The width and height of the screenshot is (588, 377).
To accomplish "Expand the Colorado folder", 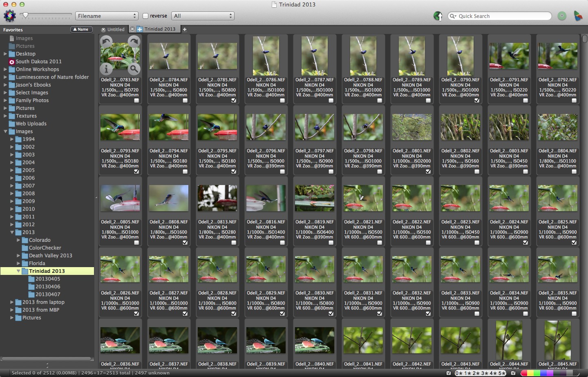I will pyautogui.click(x=18, y=240).
